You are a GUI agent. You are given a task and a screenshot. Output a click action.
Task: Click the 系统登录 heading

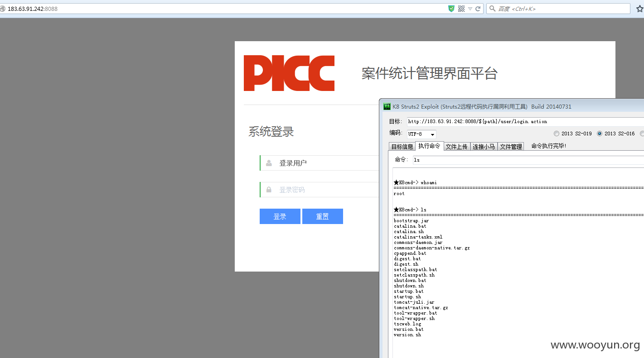click(271, 132)
